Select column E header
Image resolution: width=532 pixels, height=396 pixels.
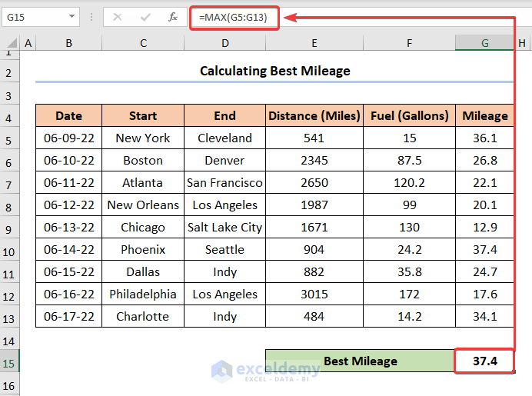pyautogui.click(x=314, y=43)
